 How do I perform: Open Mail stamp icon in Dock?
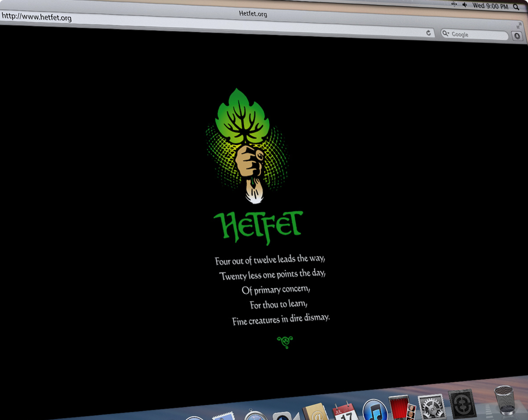pyautogui.click(x=223, y=416)
